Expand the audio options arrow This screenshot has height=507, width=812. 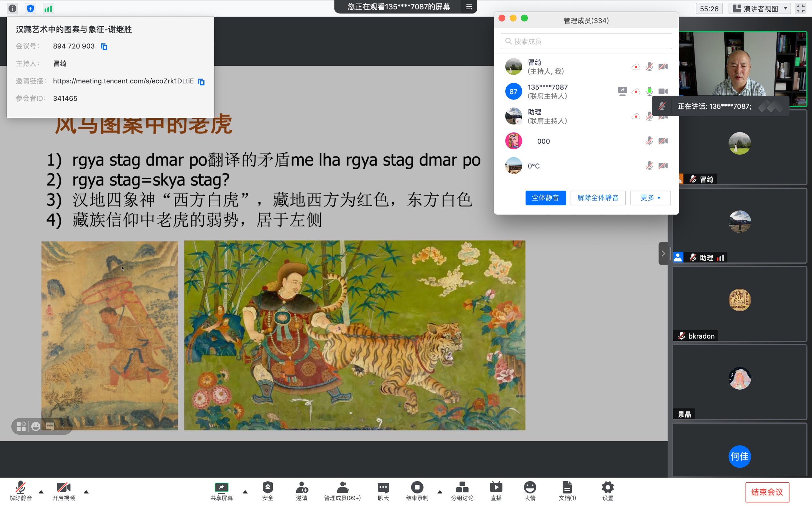(41, 492)
